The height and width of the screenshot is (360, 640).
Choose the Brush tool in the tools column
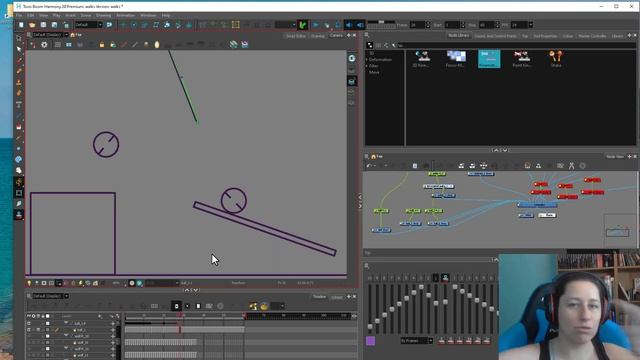tap(19, 60)
